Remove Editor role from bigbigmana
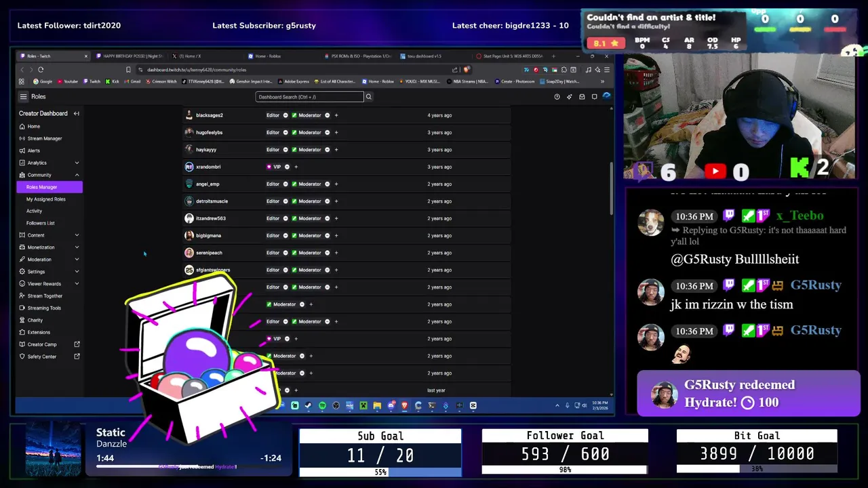Viewport: 868px width, 488px height. coord(285,235)
